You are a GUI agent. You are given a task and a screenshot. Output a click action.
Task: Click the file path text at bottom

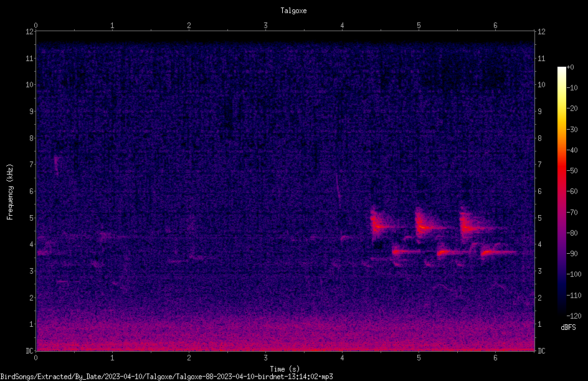[x=166, y=377]
